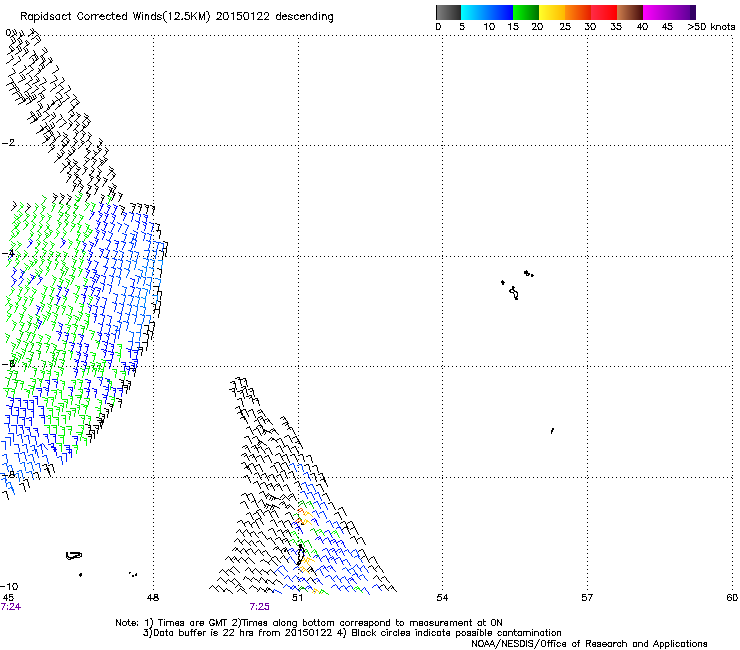
Task: Click the title "Rapidscat Corrected Winds(12.5KM)"
Action: 115,17
